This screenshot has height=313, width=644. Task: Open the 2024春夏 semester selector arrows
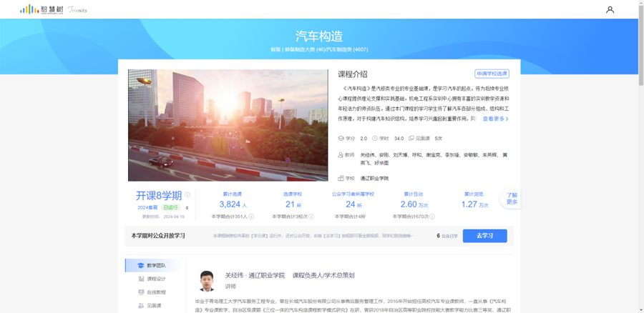187,207
